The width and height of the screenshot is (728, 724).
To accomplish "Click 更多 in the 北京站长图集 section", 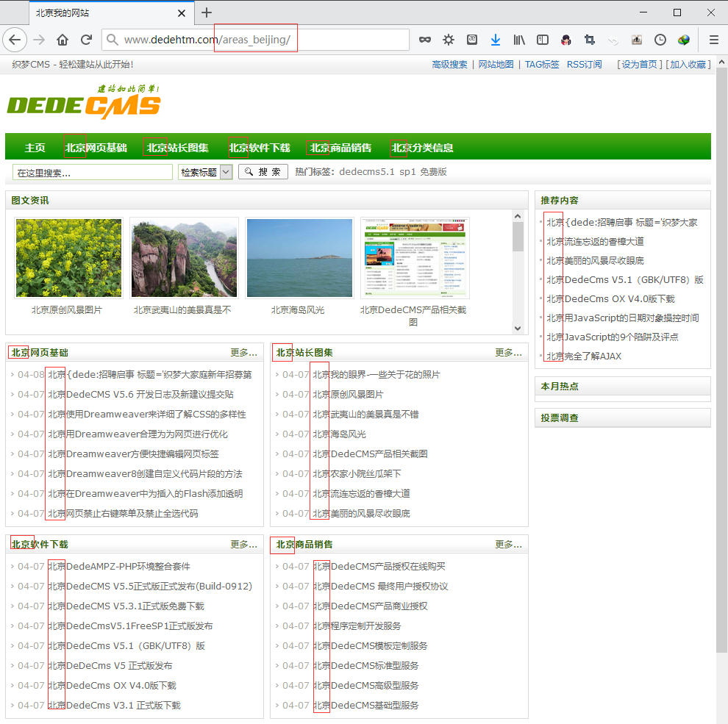I will tap(508, 353).
